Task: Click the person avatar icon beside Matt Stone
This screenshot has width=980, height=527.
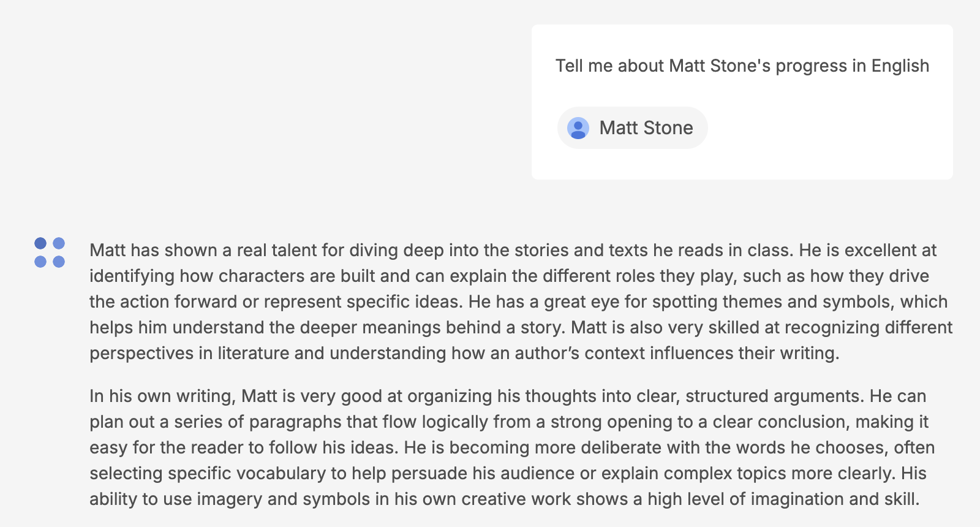Action: (x=578, y=128)
